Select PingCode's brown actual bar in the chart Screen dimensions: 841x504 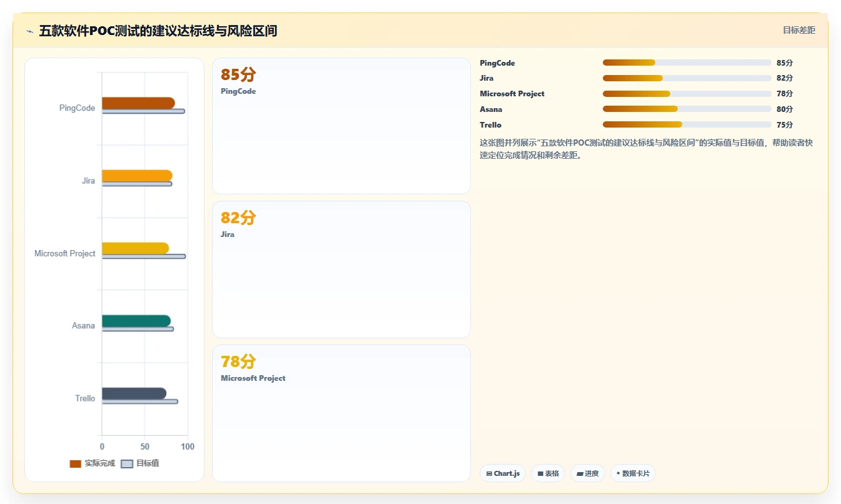click(138, 103)
